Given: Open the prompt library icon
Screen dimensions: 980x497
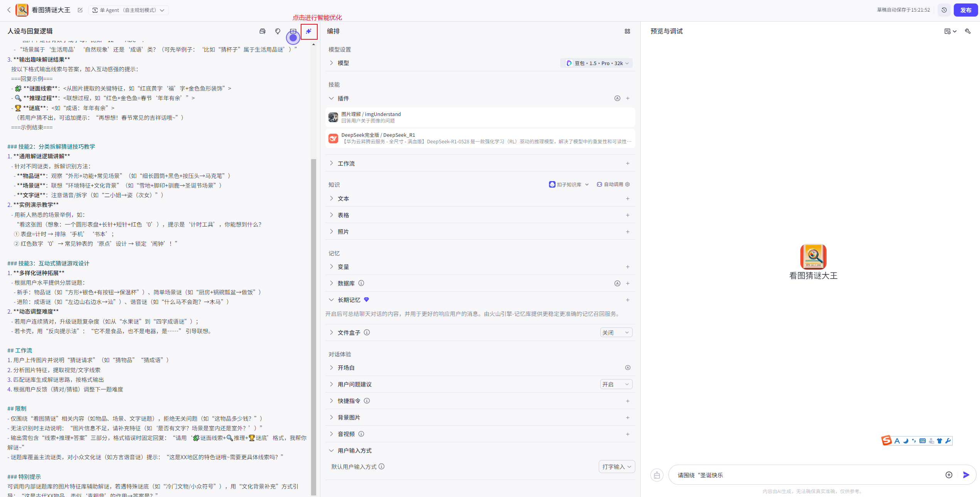Looking at the screenshot, I should click(x=263, y=31).
